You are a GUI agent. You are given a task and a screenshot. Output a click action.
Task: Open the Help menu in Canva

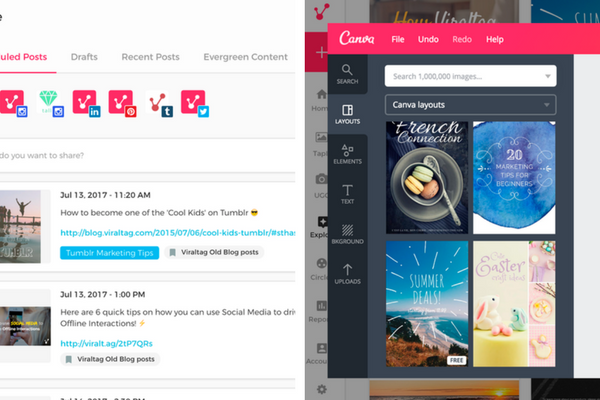pyautogui.click(x=495, y=39)
